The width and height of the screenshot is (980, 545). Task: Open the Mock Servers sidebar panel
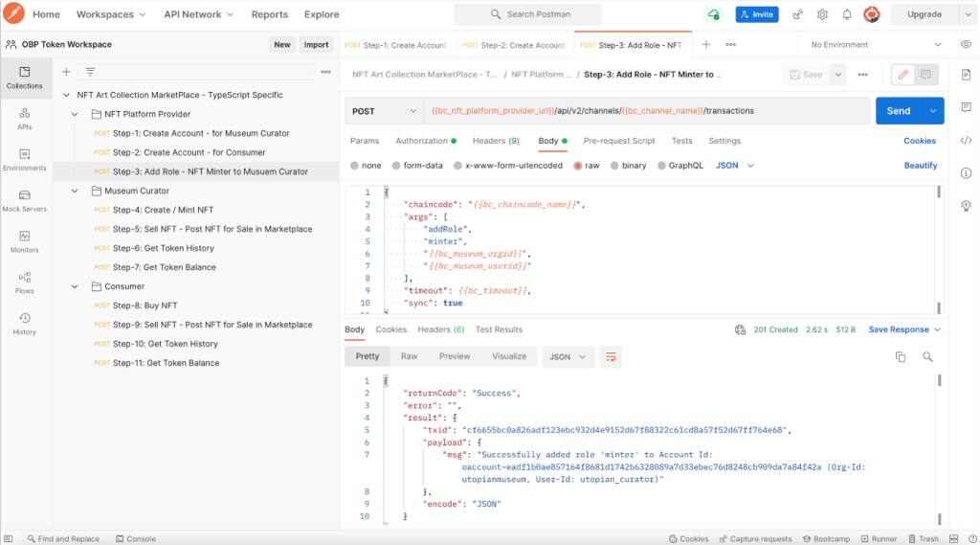tap(24, 201)
